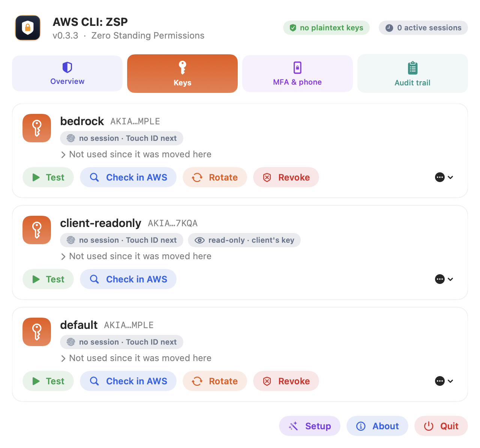Click the fingerprint icon in bedrock's session badge
This screenshot has width=480, height=448.
(x=71, y=138)
